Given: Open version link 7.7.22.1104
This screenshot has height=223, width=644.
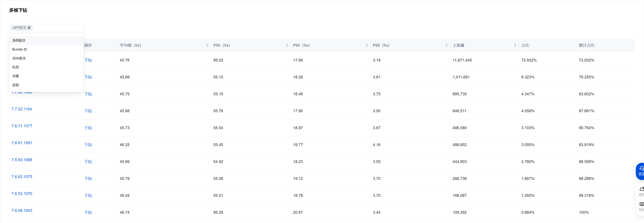Looking at the screenshot, I should point(22,109).
